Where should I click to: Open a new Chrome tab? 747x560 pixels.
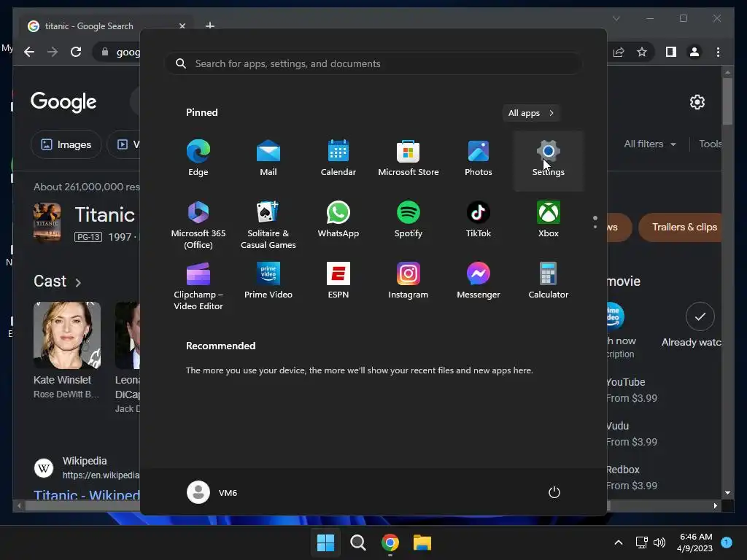[209, 26]
